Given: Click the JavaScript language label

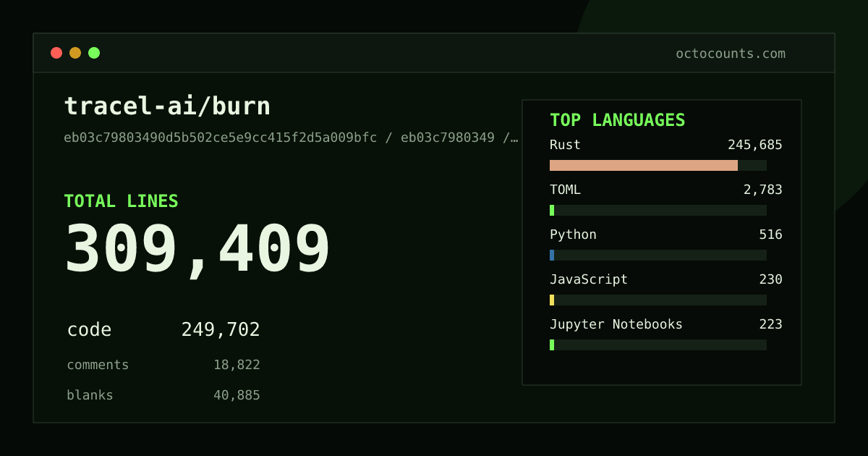Looking at the screenshot, I should pyautogui.click(x=589, y=279).
